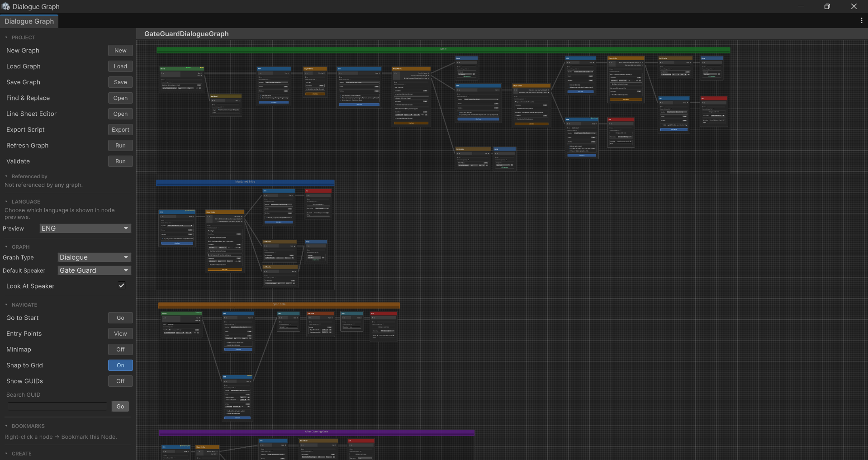868x460 pixels.
Task: Select the orange Open Gate group header
Action: (x=279, y=305)
